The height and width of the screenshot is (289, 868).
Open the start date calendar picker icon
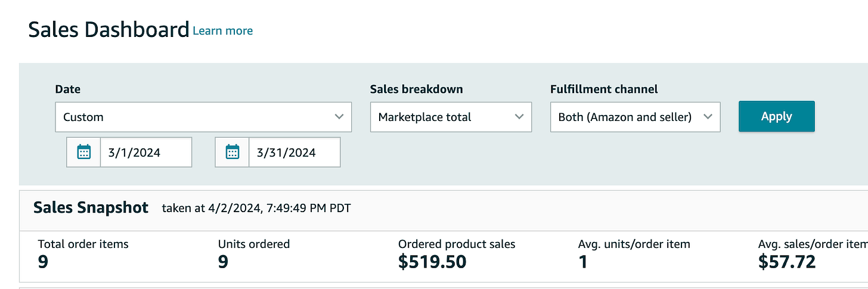coord(84,153)
